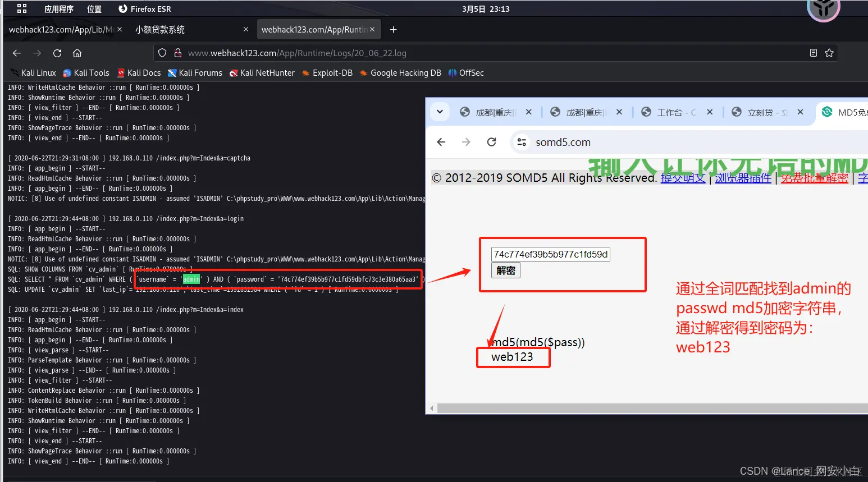Screen dimensions: 868x482
Task: Close second 成都重庆 tab in Chrome
Action: 619,112
